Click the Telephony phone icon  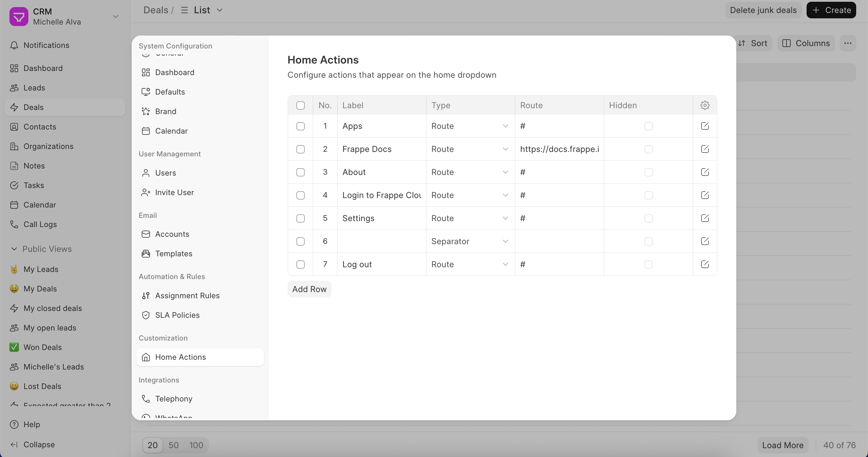[146, 399]
